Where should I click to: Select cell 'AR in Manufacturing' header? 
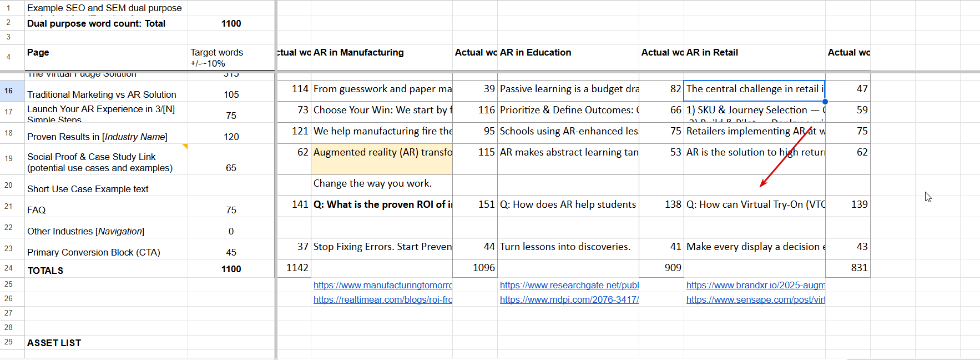(382, 58)
